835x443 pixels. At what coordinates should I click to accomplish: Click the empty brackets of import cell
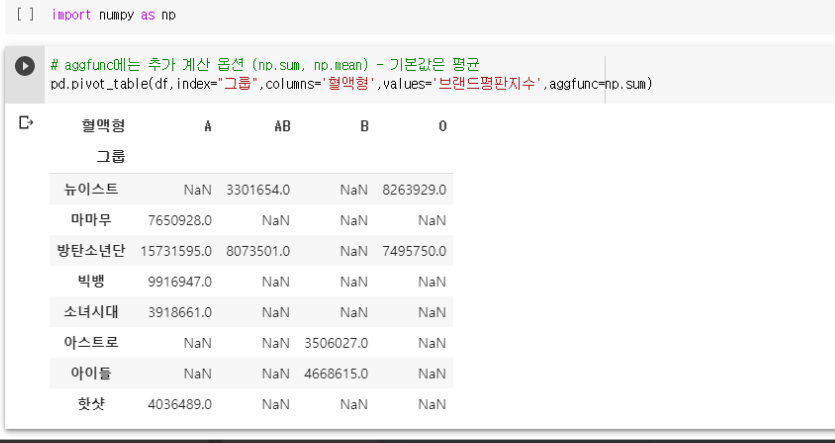click(25, 14)
